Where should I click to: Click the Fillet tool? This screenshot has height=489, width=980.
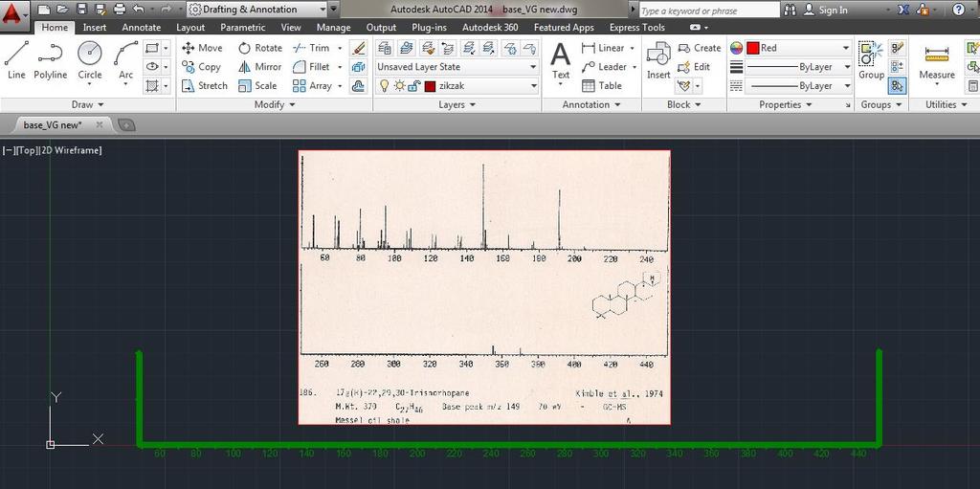(x=311, y=66)
